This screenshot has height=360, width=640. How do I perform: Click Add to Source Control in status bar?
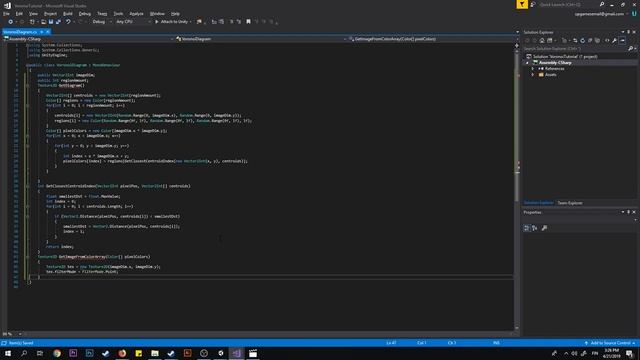[x=610, y=343]
